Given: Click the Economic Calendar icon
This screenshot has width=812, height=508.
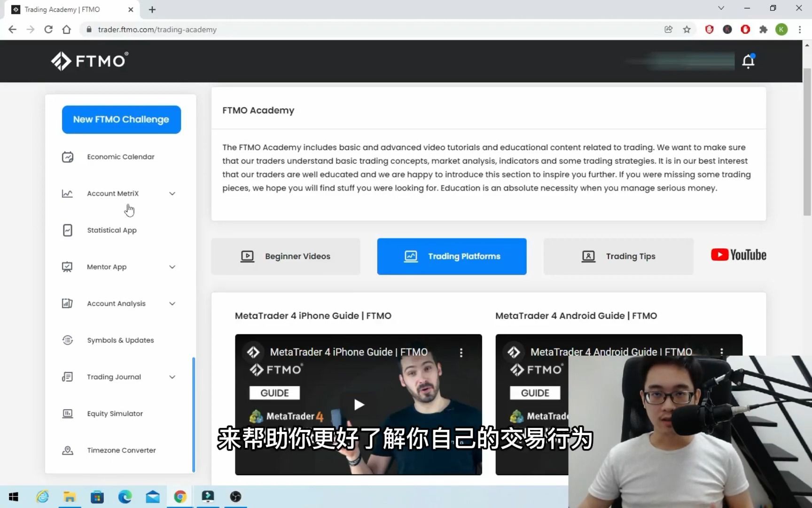Looking at the screenshot, I should tap(68, 157).
